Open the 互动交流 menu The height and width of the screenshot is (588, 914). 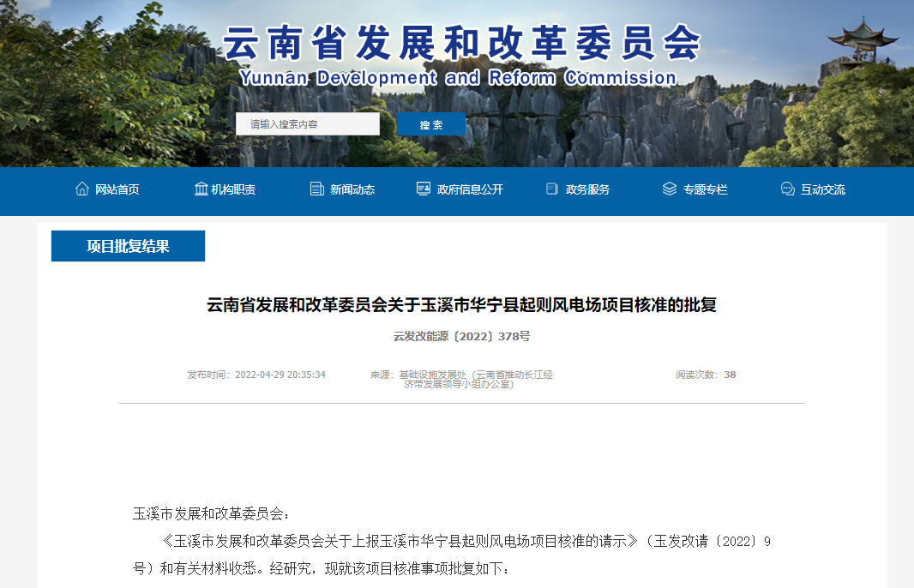coord(822,189)
